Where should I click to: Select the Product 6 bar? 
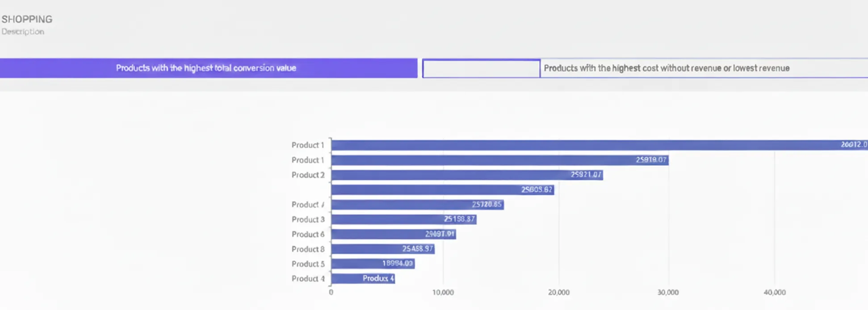[393, 234]
